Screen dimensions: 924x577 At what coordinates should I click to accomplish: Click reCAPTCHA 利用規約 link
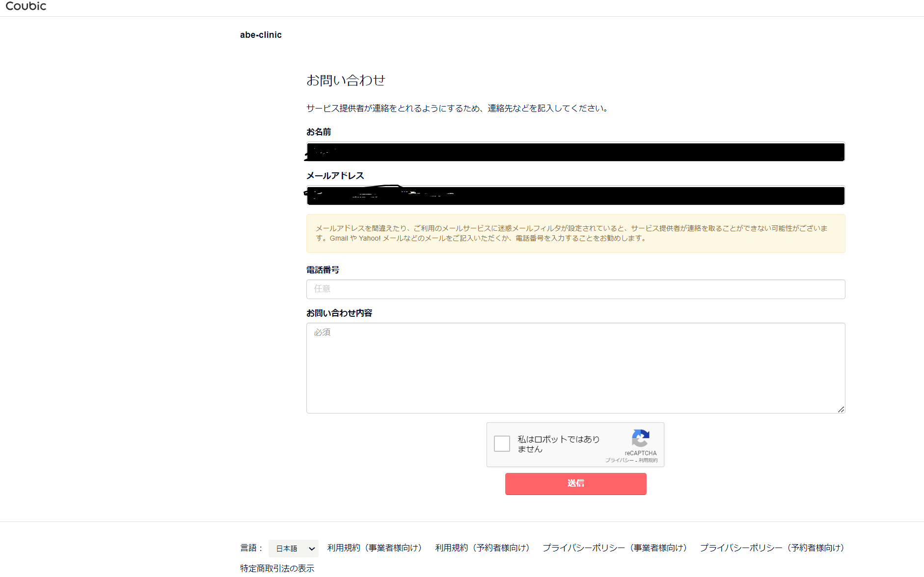click(x=648, y=460)
